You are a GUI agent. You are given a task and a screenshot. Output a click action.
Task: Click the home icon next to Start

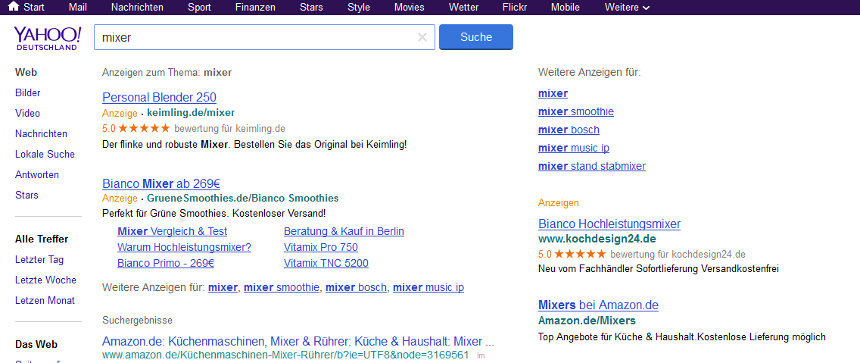click(x=14, y=7)
